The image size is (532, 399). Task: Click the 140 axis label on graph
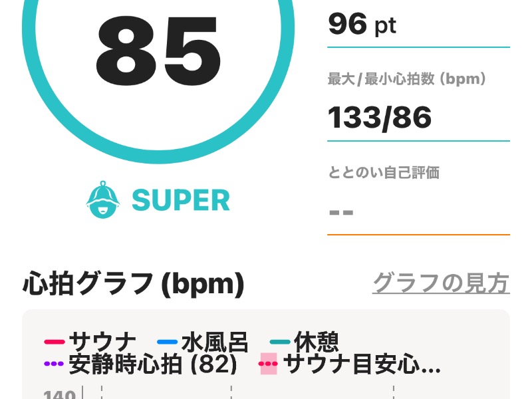(x=59, y=394)
